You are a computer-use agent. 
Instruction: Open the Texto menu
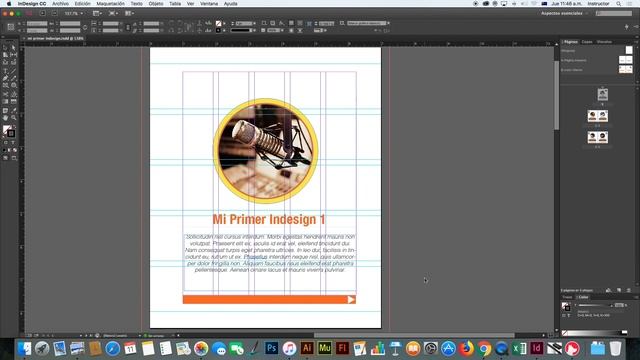tap(136, 4)
